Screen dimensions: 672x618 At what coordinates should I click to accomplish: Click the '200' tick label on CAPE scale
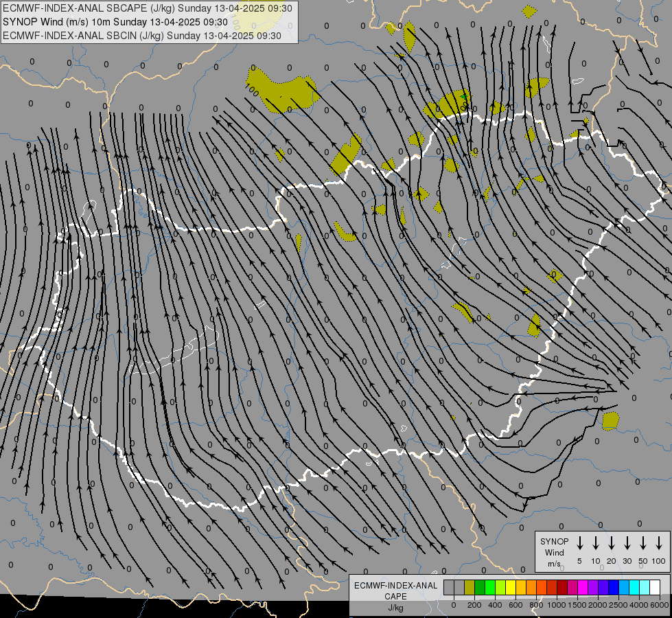click(x=474, y=605)
